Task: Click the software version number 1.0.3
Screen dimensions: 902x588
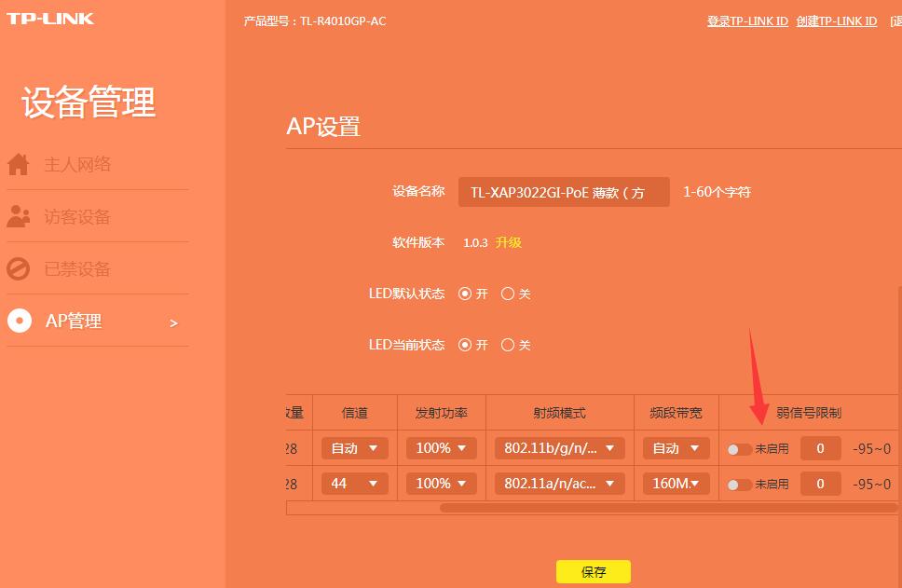Action: 476,243
